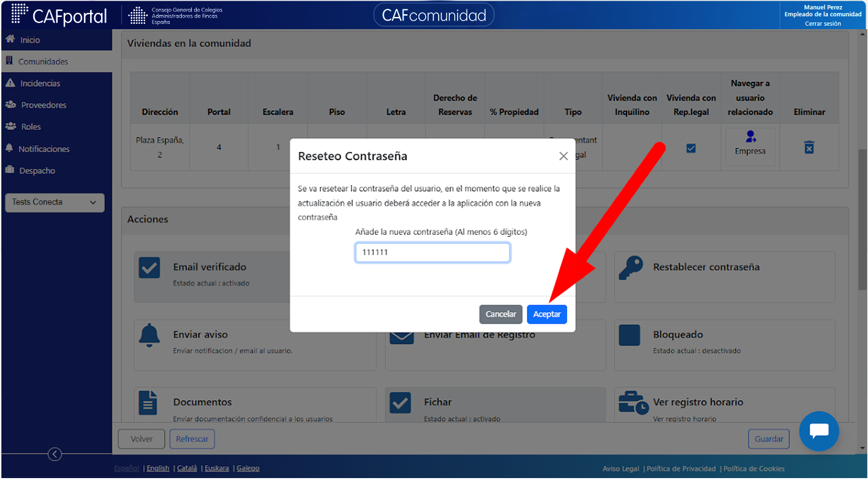The width and height of the screenshot is (868, 491).
Task: Open the chat bubble support widget
Action: pyautogui.click(x=819, y=431)
